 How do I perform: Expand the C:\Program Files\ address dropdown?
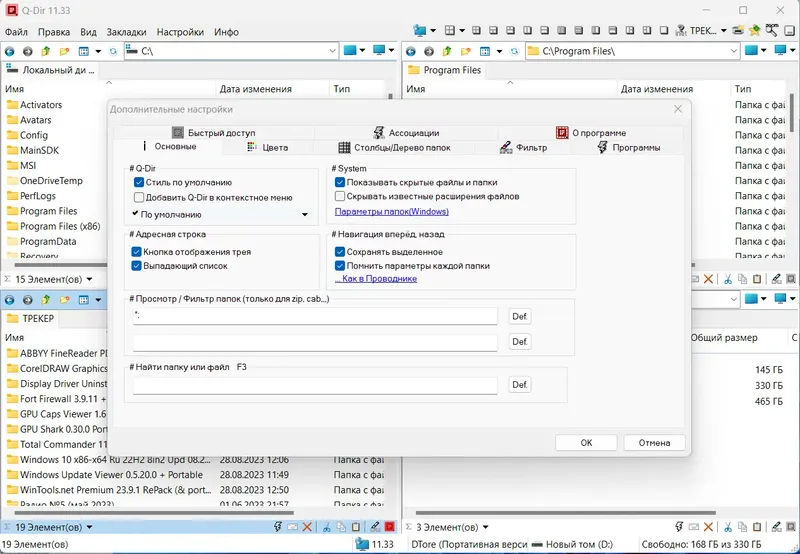[x=733, y=51]
